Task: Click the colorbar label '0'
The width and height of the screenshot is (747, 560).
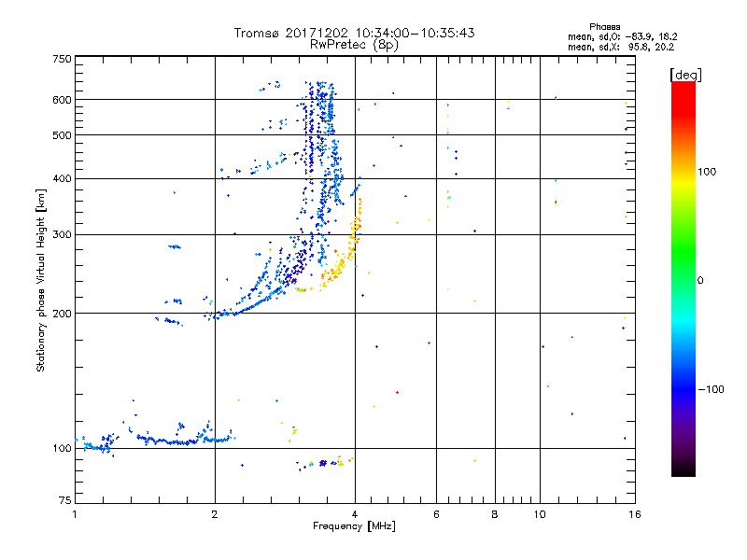Action: point(700,281)
